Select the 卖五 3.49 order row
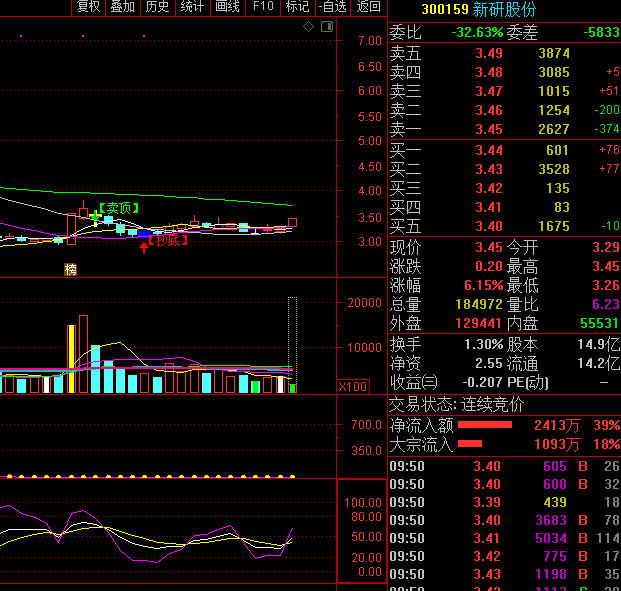The height and width of the screenshot is (591, 621). coord(504,53)
